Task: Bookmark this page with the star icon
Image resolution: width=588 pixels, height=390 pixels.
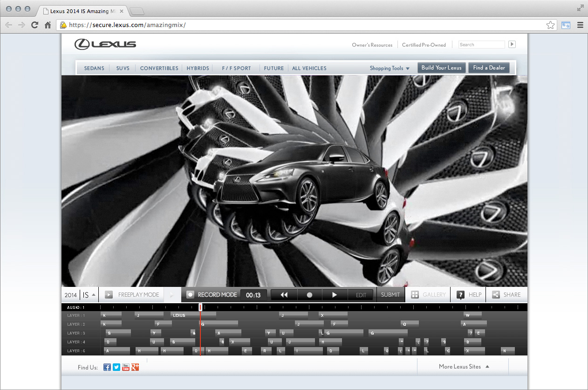Action: coord(550,25)
